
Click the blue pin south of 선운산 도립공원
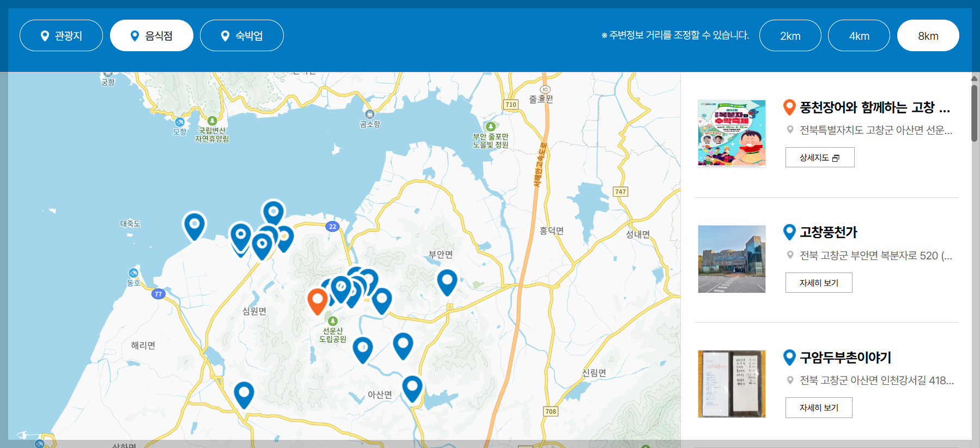pos(362,349)
